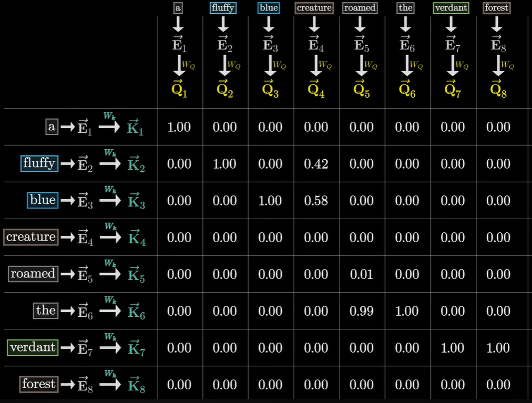Click the 'a' token label at top left
Viewport: 532px width, 403px height.
point(178,8)
